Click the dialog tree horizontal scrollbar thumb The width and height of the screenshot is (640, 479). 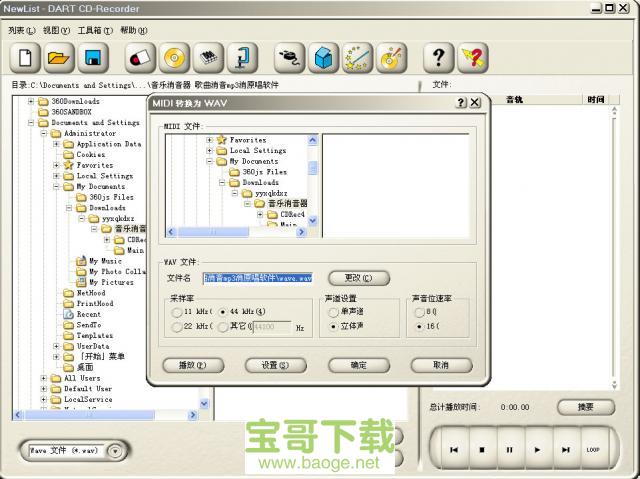pos(213,232)
